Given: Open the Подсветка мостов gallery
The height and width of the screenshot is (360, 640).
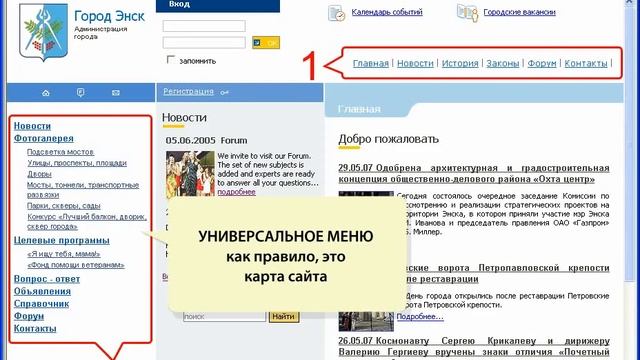Looking at the screenshot, I should click(60, 152).
